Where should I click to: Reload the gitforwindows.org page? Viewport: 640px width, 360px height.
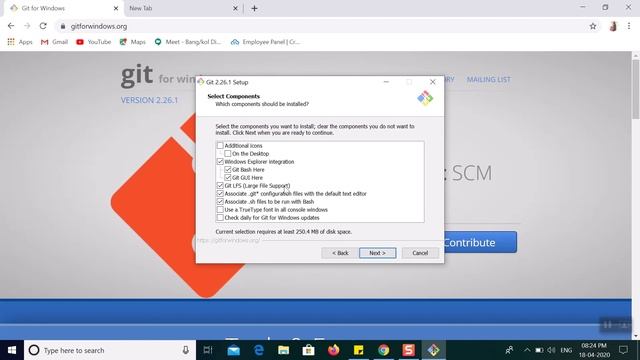point(43,26)
